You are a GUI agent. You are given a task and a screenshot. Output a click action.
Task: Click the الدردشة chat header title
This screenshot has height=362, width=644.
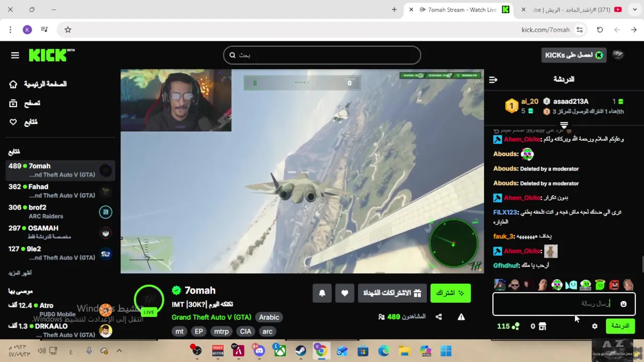tap(563, 79)
